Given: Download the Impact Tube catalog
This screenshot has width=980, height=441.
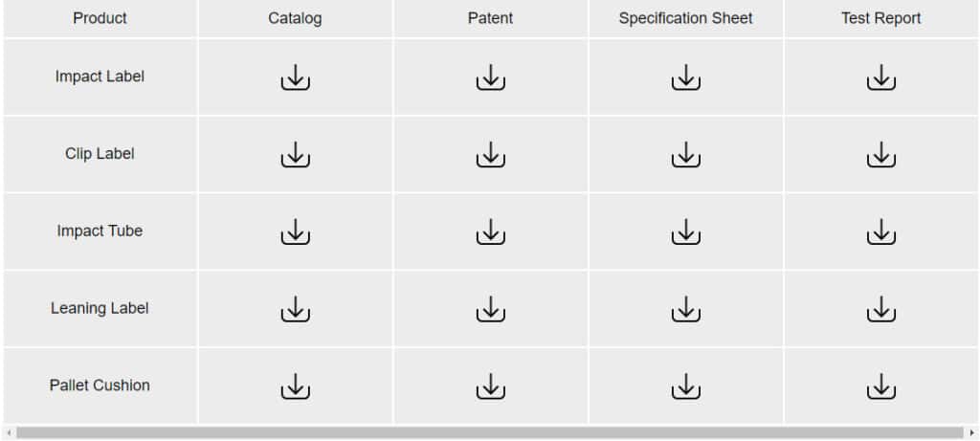Looking at the screenshot, I should click(x=296, y=232).
